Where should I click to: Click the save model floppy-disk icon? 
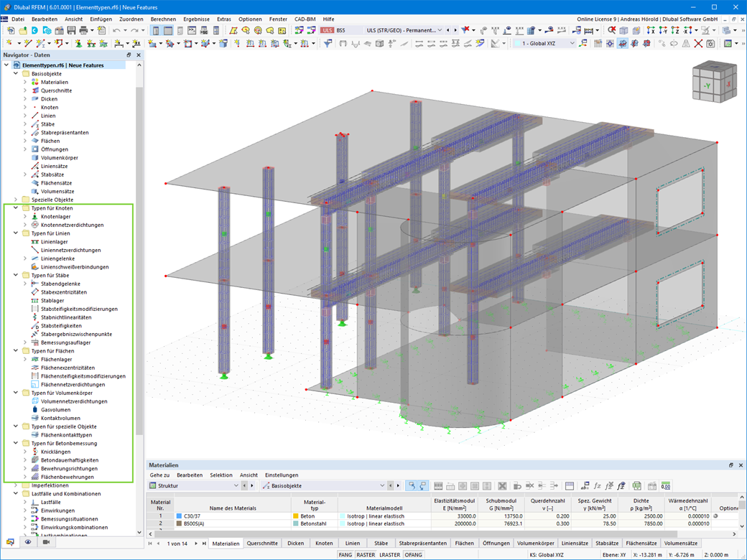pyautogui.click(x=71, y=30)
